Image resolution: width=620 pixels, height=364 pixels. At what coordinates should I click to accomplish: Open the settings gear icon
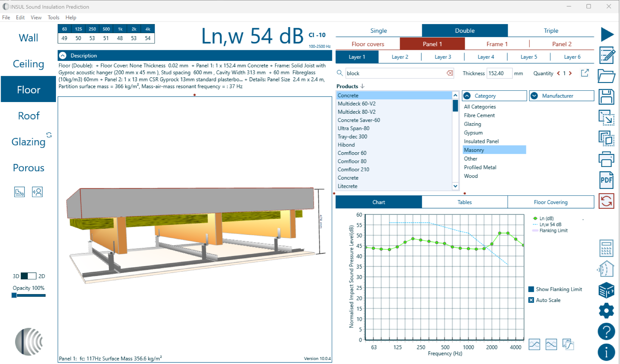coord(606,311)
